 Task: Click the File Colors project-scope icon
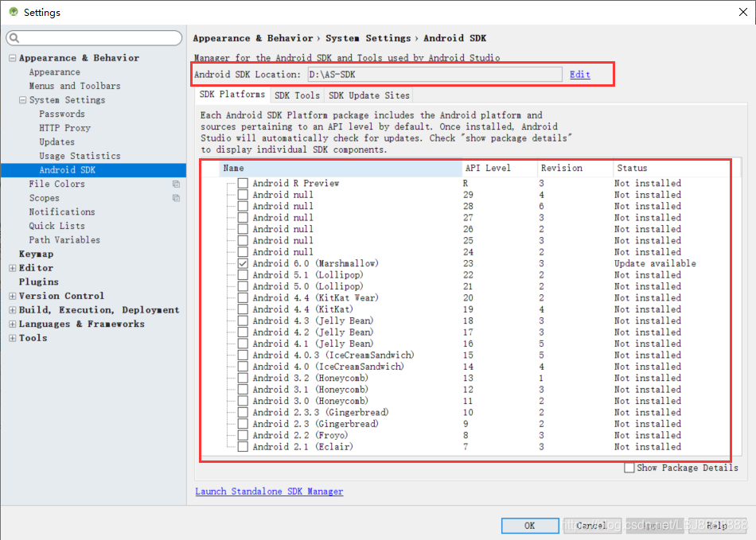[x=176, y=184]
